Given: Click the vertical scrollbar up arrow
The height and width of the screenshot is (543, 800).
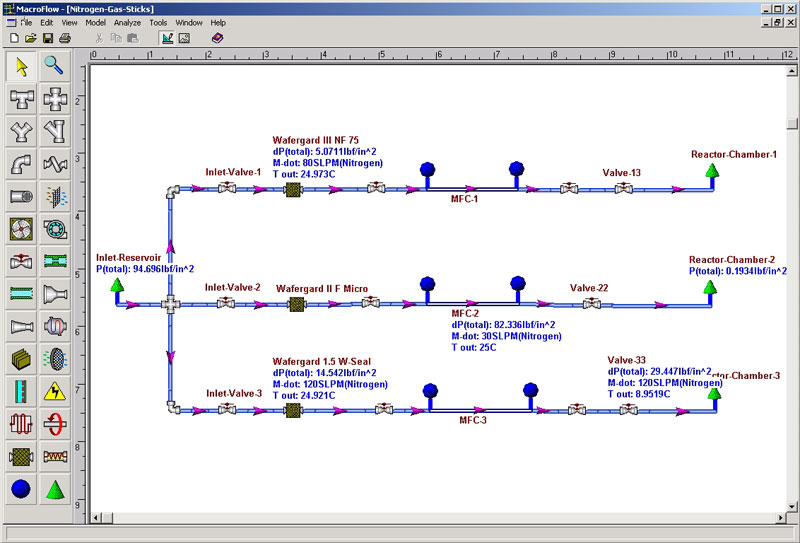Looking at the screenshot, I should 792,71.
